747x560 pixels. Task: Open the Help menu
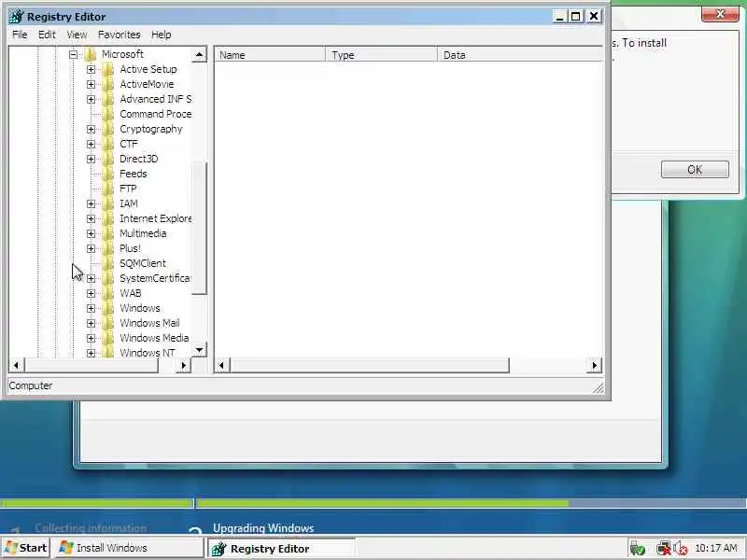(x=161, y=35)
